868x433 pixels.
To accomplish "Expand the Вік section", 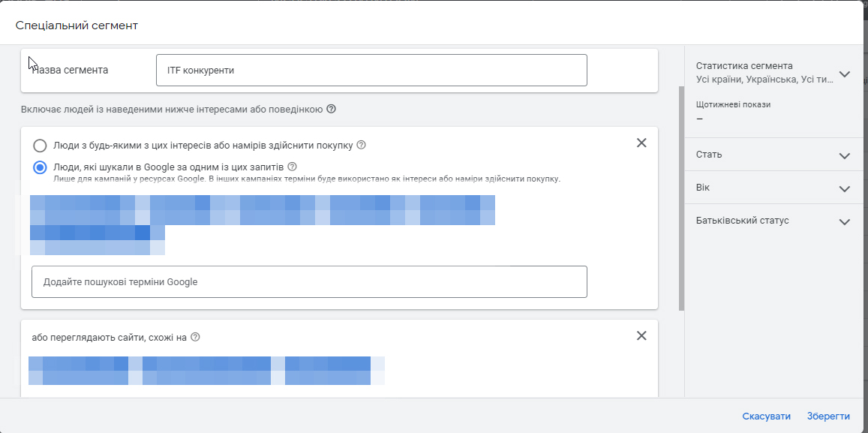I will click(x=845, y=188).
